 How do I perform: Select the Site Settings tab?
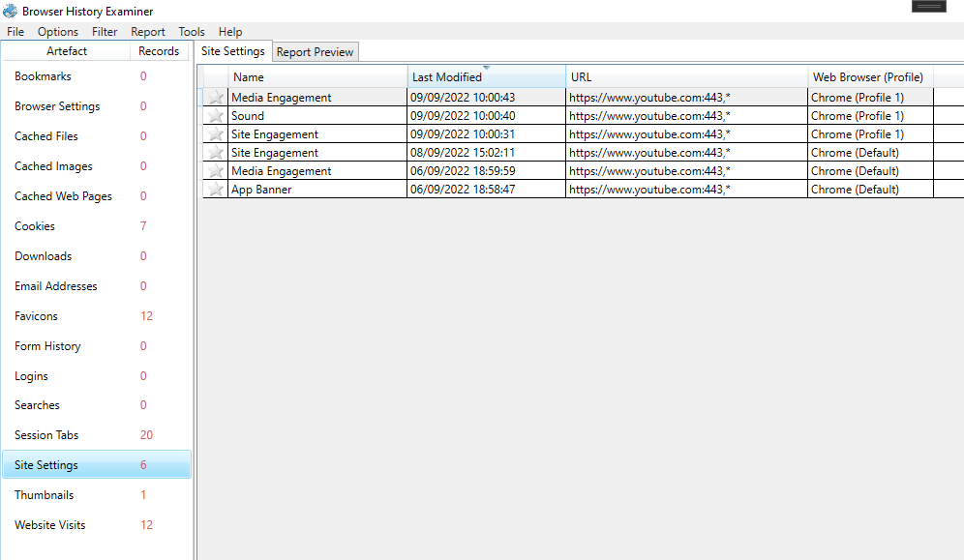click(233, 51)
